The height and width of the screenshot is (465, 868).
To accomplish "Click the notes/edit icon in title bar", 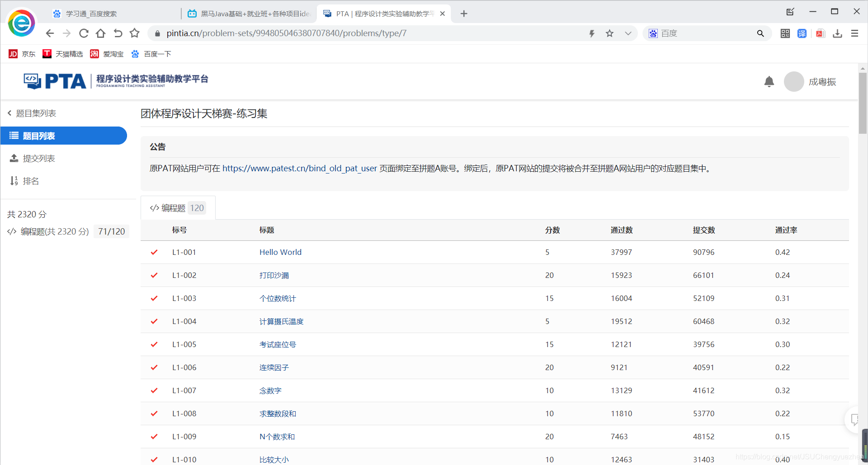I will (790, 12).
